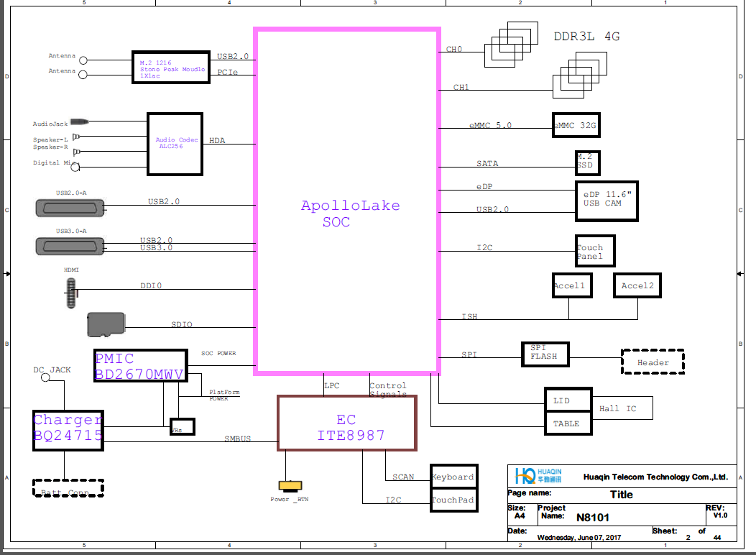Select the CH1 DDR3L stacked chips

tap(579, 75)
